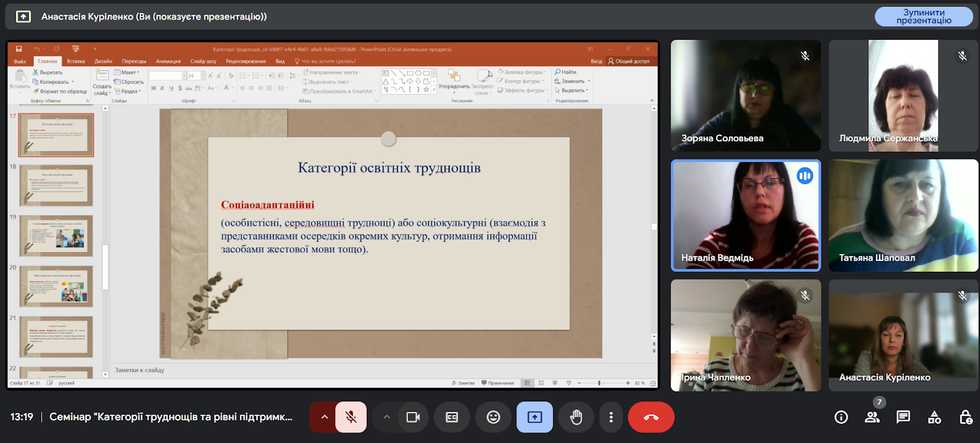Toggle italic К formatting
The width and height of the screenshot is (980, 443).
[162, 88]
